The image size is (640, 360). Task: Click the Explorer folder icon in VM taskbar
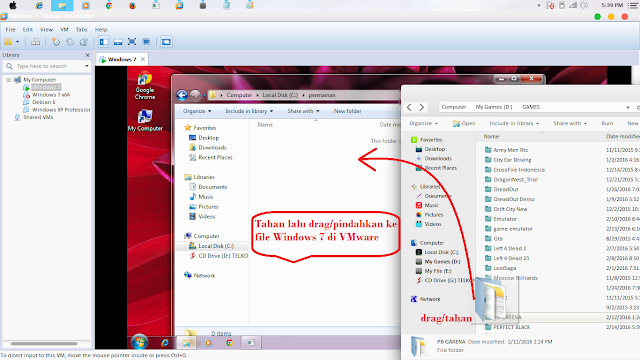pos(186,343)
